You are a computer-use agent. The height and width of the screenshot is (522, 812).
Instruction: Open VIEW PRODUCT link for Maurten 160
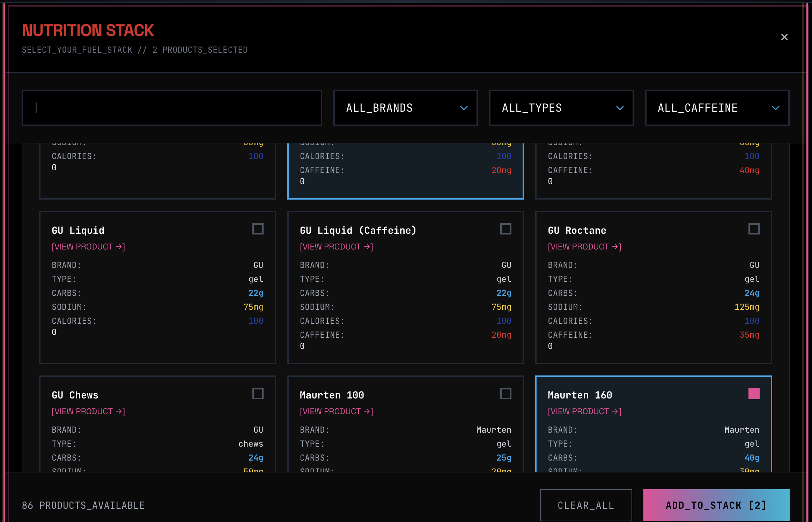[x=584, y=411]
